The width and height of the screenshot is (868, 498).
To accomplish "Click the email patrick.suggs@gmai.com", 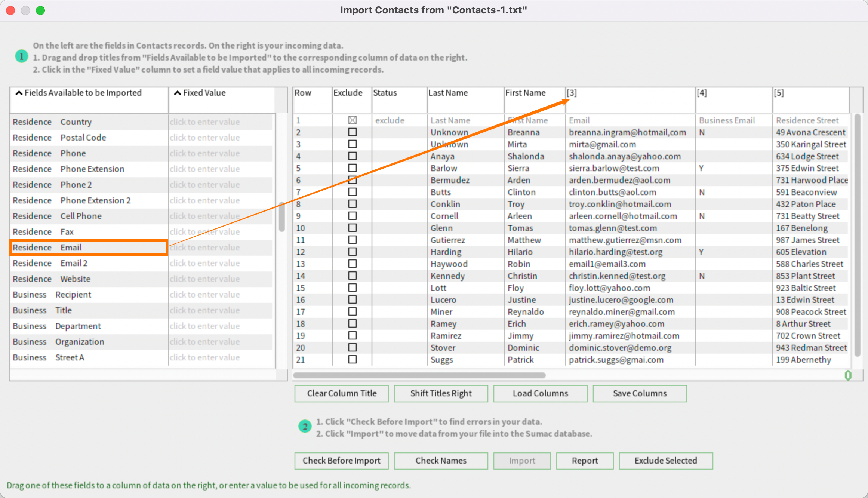I will 616,360.
